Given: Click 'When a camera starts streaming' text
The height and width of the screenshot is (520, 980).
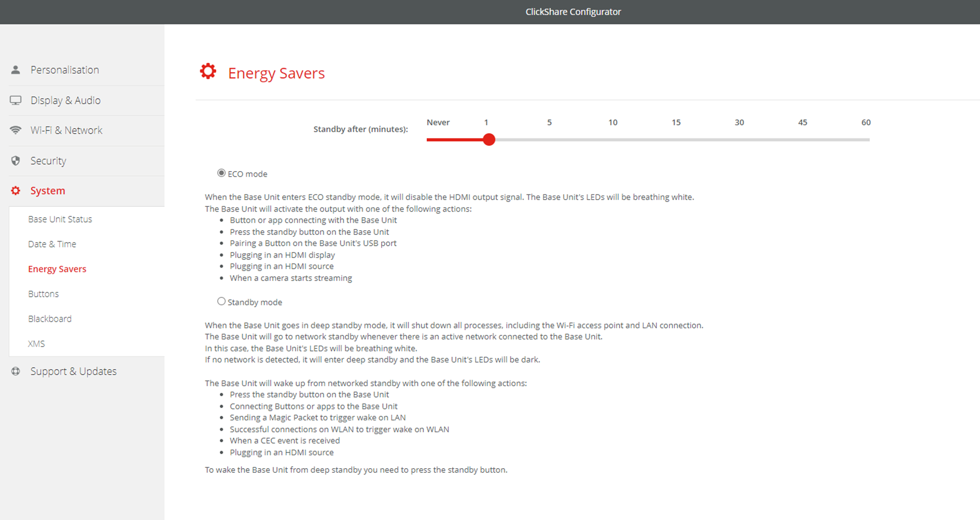Looking at the screenshot, I should [x=291, y=278].
